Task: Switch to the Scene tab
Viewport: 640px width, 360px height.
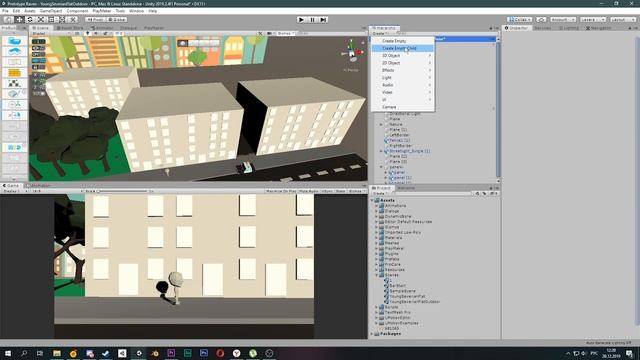Action: pyautogui.click(x=40, y=28)
